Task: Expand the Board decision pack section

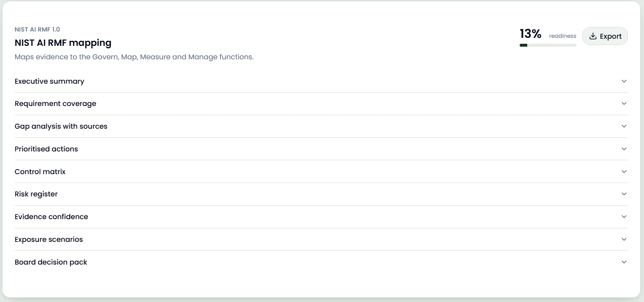Action: (321, 262)
